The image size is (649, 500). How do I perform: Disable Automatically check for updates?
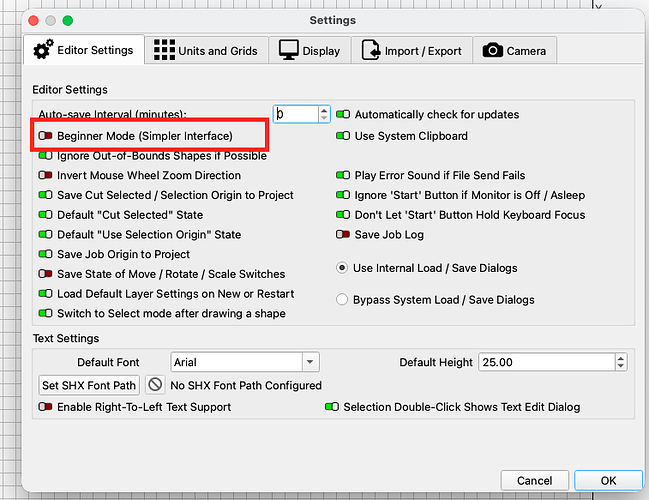343,114
